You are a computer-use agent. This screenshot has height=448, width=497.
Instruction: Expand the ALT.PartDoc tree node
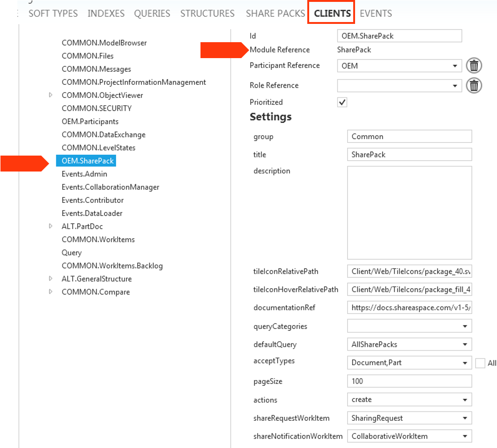coord(51,226)
